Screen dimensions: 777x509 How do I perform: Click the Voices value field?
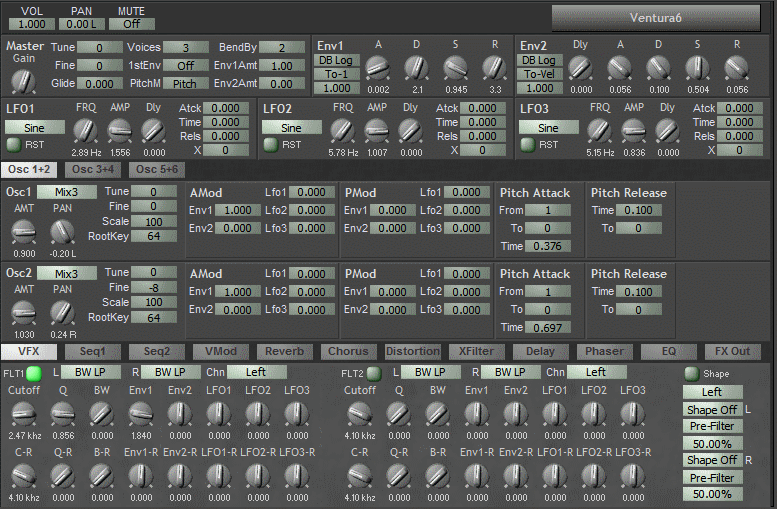coord(186,48)
